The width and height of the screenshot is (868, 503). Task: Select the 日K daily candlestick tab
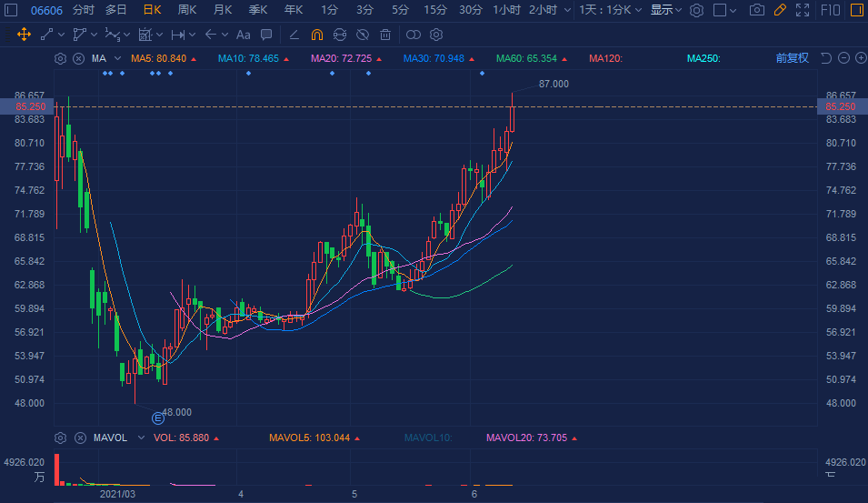coord(152,10)
